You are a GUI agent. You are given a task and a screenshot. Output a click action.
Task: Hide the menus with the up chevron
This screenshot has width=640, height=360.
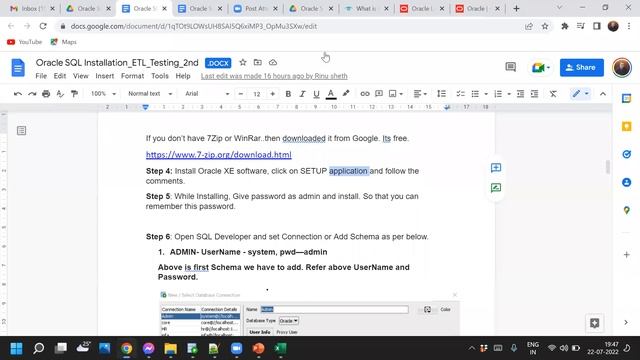click(x=603, y=94)
